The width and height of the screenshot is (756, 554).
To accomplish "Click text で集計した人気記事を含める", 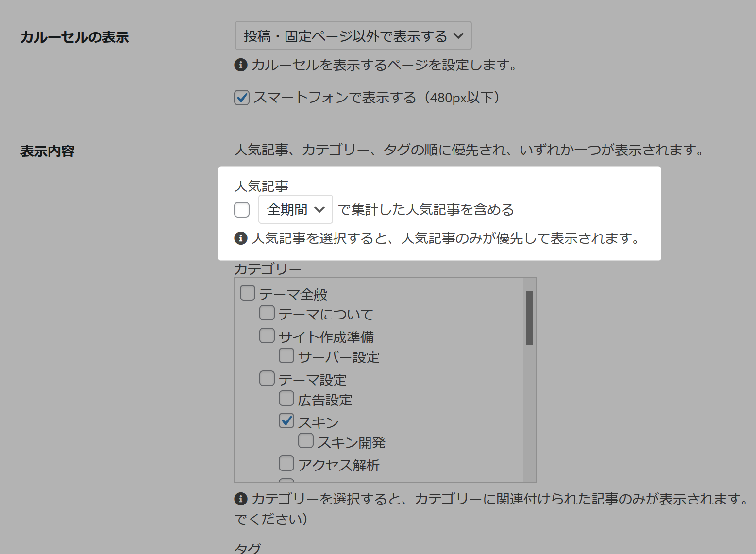I will coord(426,210).
